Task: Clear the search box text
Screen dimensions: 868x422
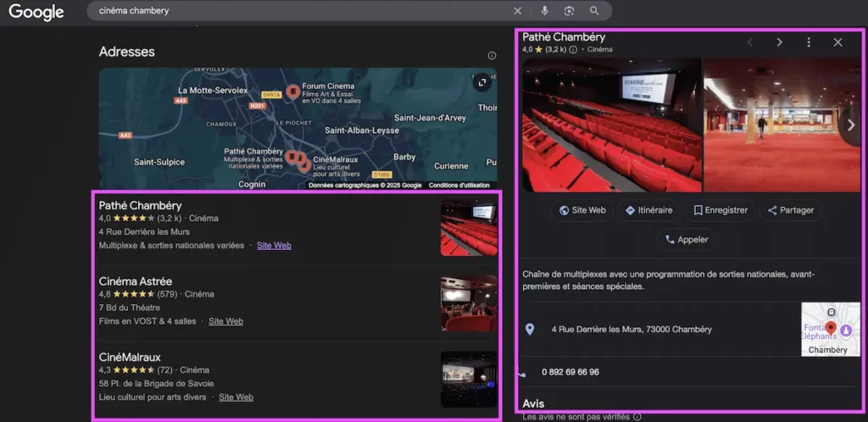Action: pos(517,11)
